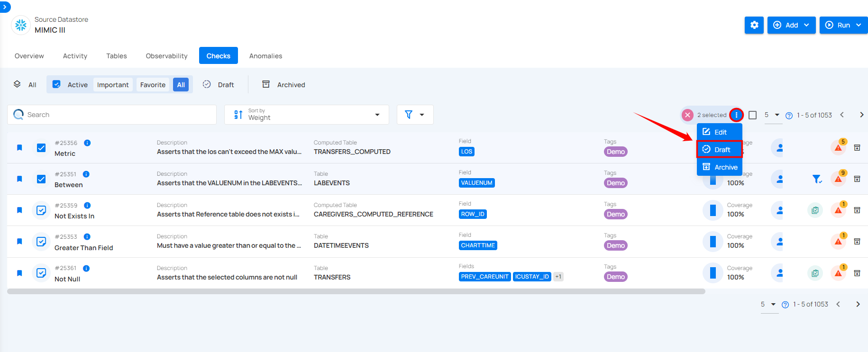868x352 pixels.
Task: Switch to the Tables tab
Action: pyautogui.click(x=117, y=56)
